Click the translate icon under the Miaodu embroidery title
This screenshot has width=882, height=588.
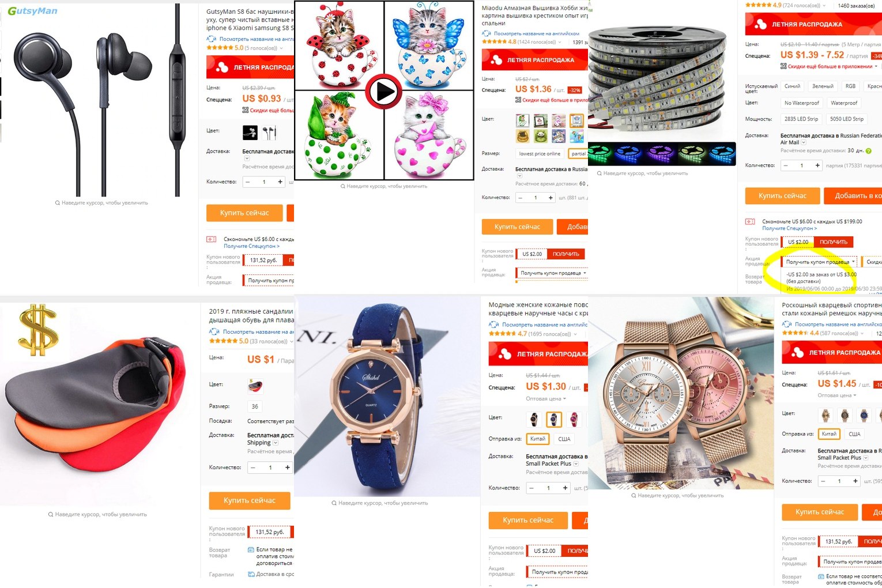point(487,33)
